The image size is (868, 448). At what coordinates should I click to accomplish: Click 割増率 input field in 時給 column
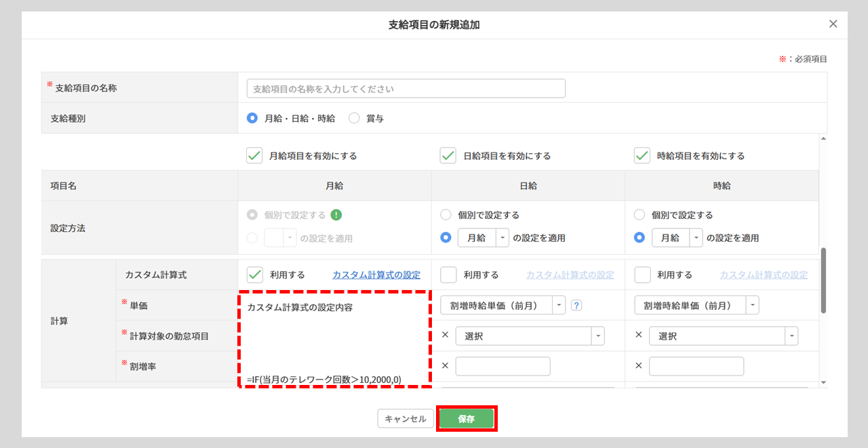(696, 366)
